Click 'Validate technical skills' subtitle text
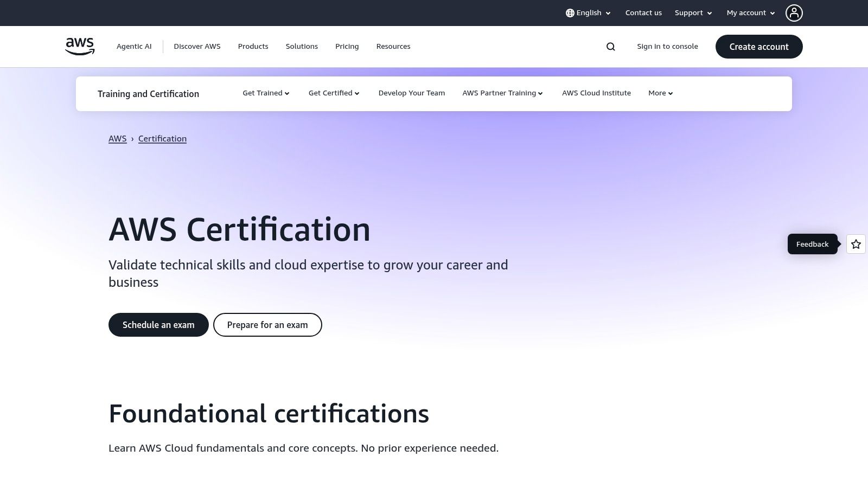 308,273
